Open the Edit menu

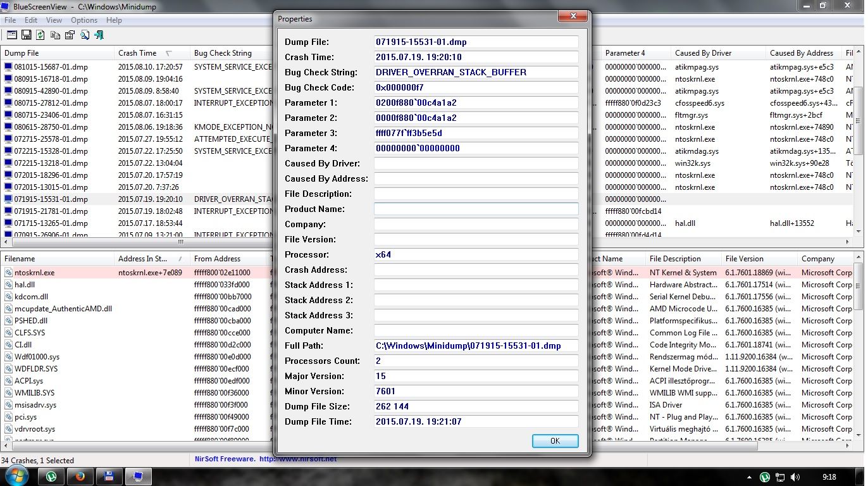pyautogui.click(x=31, y=20)
